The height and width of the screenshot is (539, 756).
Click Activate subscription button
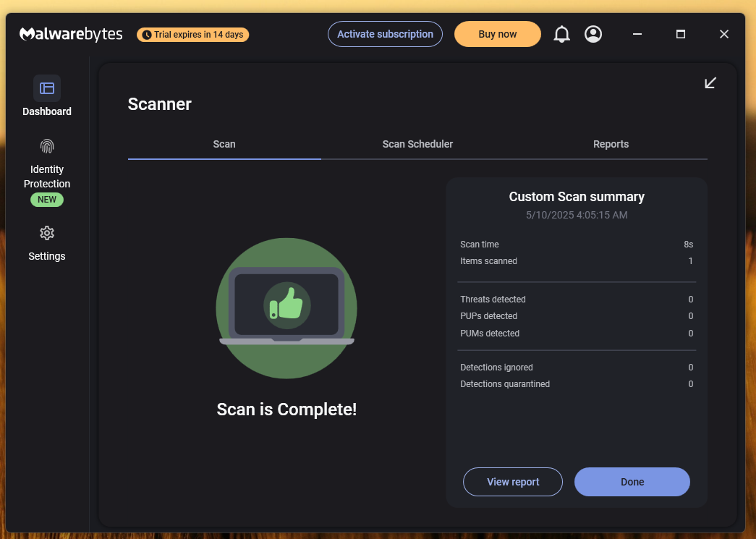[x=385, y=34]
